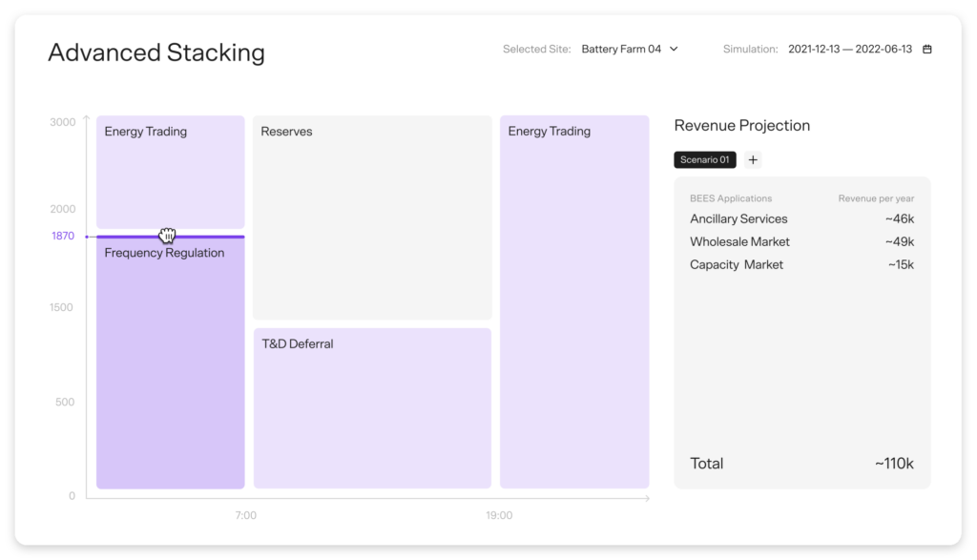Click the Wholesale Market revenue row
The image size is (977, 560).
(x=801, y=242)
